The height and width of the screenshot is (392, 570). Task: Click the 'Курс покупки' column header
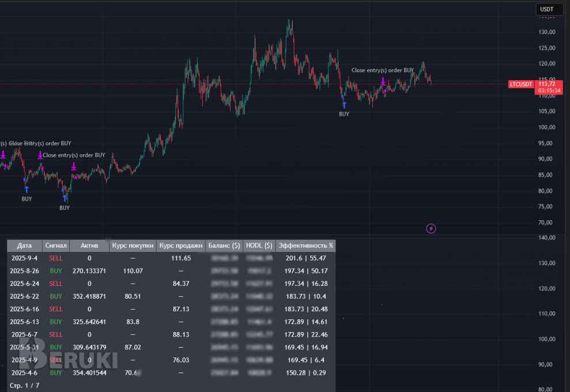[133, 246]
